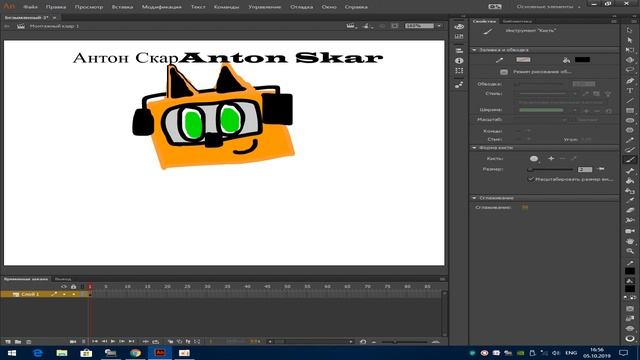Open the edit symbols dropdown
The height and width of the screenshot is (360, 640).
coord(366,26)
